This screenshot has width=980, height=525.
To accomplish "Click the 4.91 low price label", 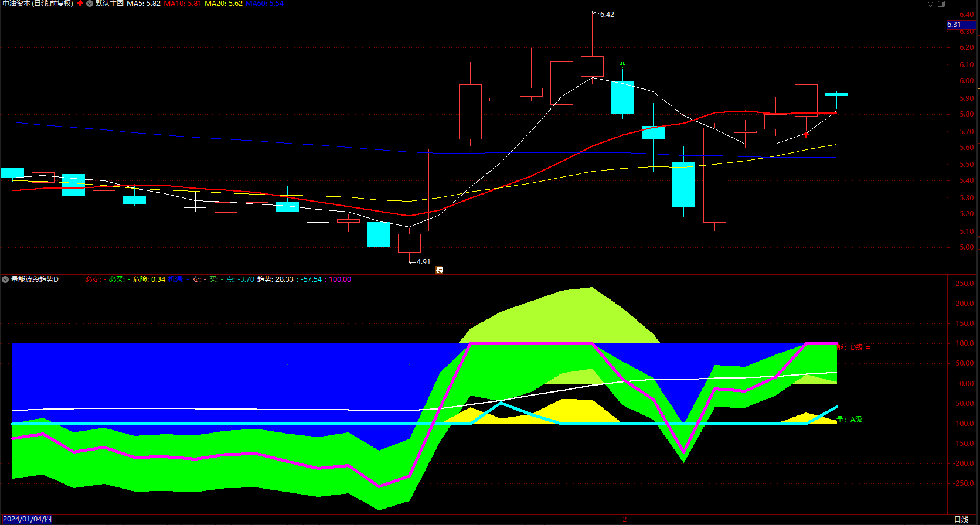I will (423, 262).
